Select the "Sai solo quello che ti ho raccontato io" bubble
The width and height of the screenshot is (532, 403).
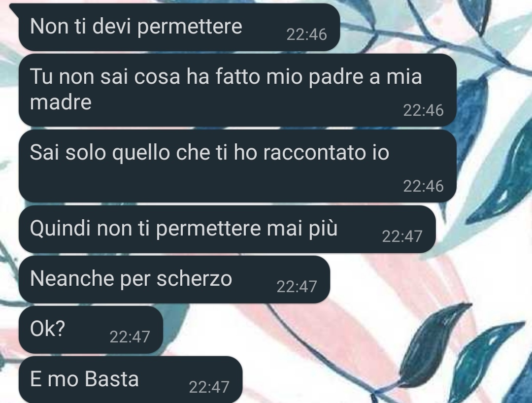pyautogui.click(x=237, y=166)
